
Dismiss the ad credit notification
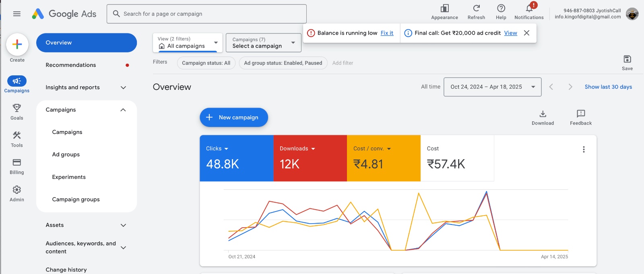coord(526,33)
